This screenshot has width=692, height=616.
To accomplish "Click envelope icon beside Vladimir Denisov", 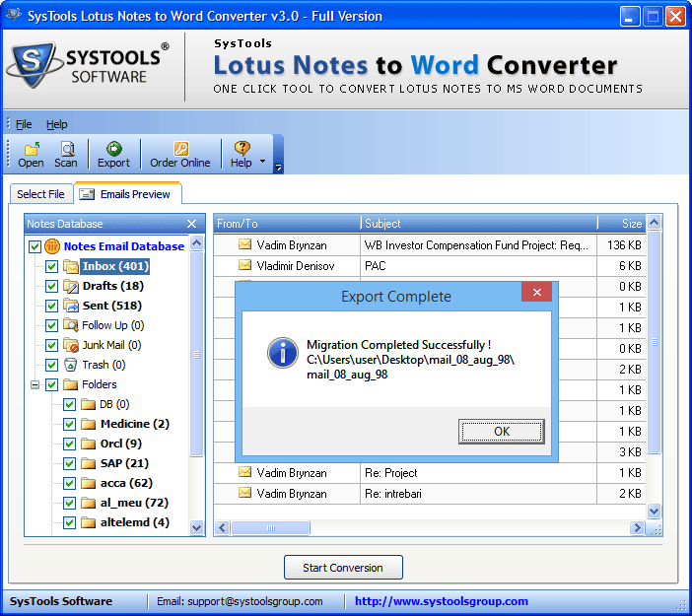I will (x=244, y=265).
